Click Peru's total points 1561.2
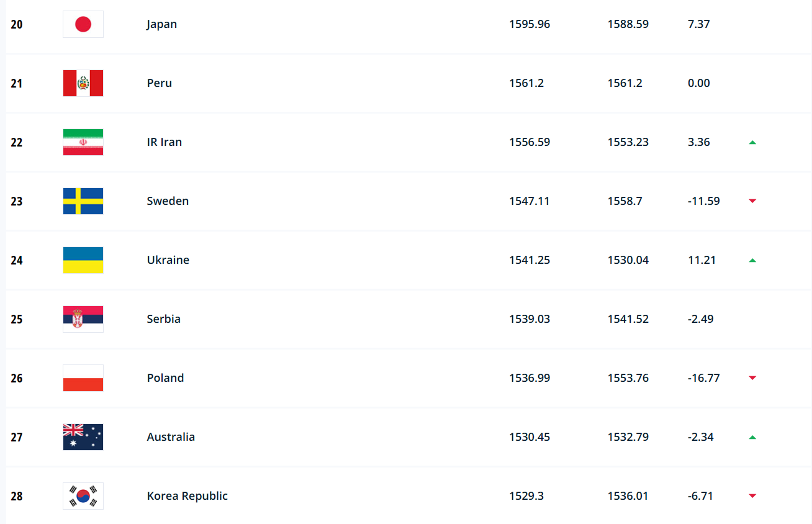The image size is (812, 524). pos(526,83)
